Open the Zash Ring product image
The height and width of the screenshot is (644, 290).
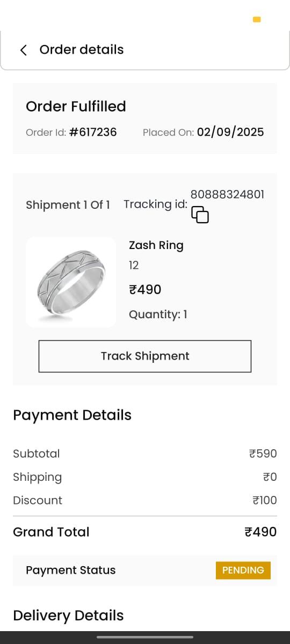click(x=71, y=282)
